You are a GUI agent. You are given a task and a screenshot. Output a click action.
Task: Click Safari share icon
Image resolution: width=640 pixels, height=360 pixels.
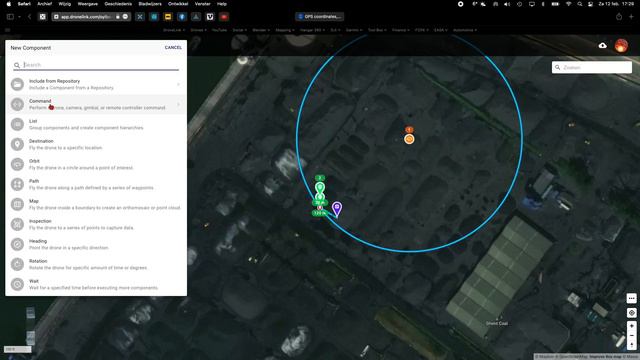pyautogui.click(x=619, y=17)
